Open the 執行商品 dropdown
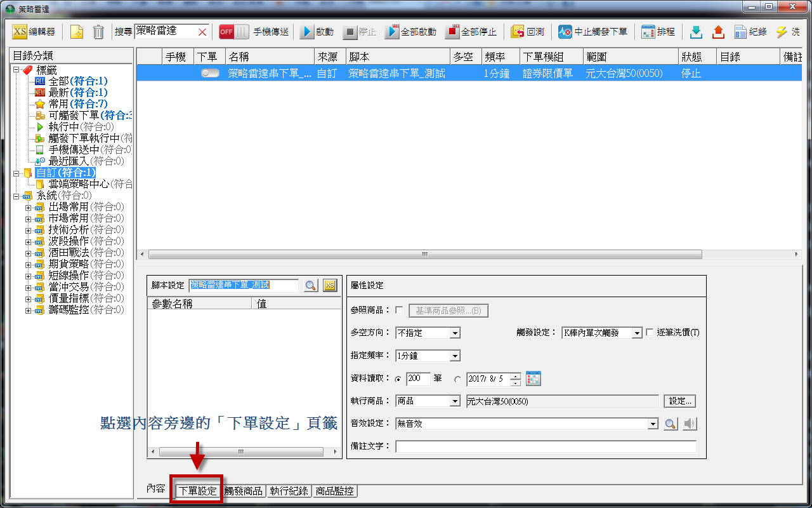The width and height of the screenshot is (812, 508). [x=428, y=401]
